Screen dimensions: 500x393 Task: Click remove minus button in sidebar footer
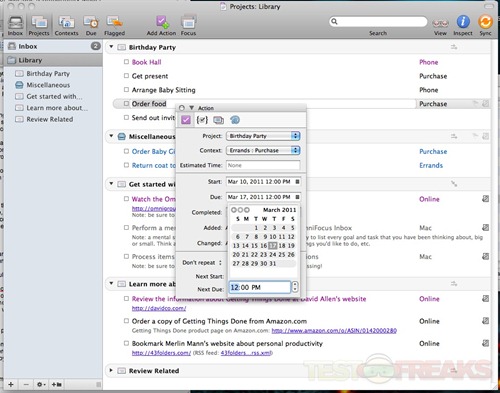coord(26,384)
